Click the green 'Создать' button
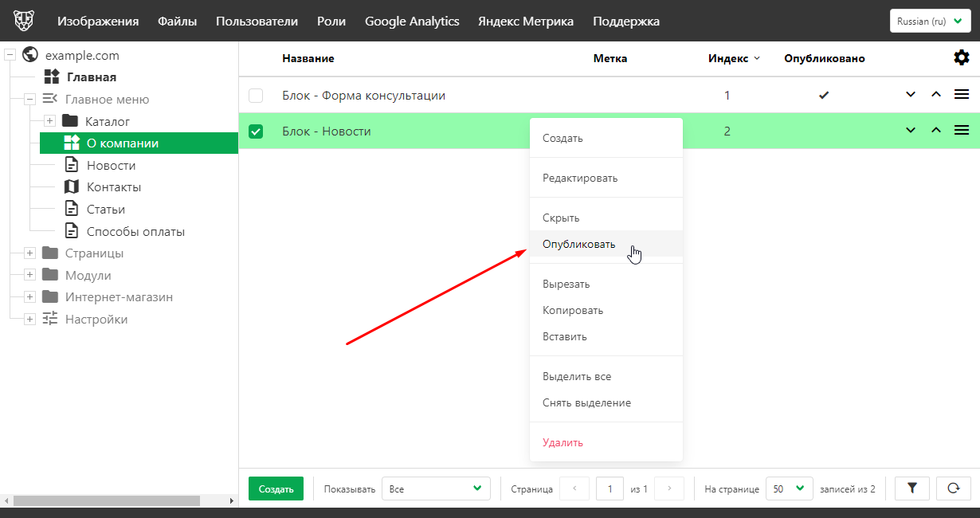This screenshot has width=980, height=518. (x=276, y=489)
